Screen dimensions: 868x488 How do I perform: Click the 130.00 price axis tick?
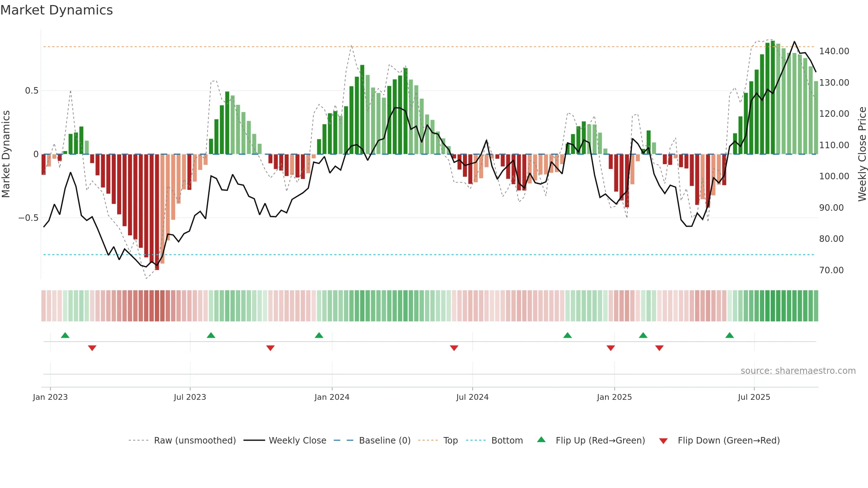coord(834,82)
